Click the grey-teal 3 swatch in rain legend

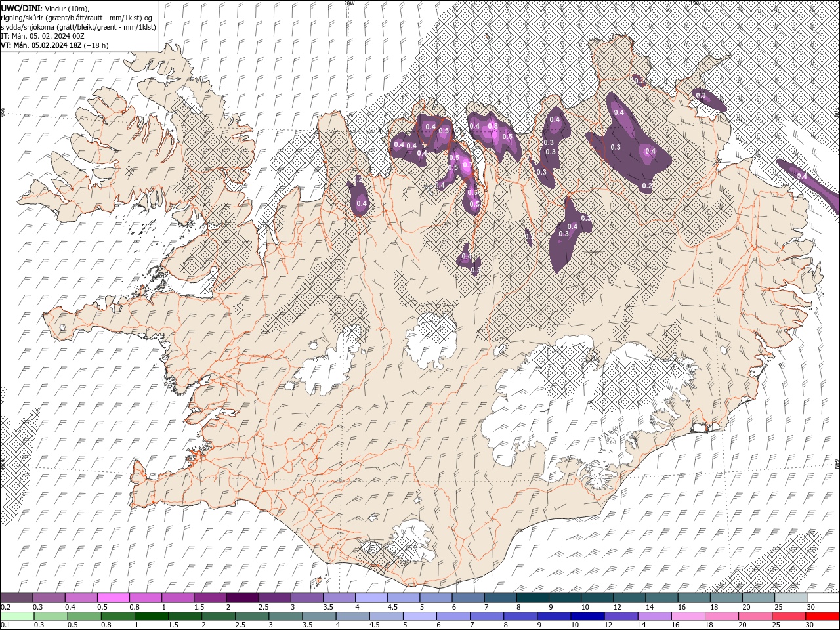tap(285, 616)
